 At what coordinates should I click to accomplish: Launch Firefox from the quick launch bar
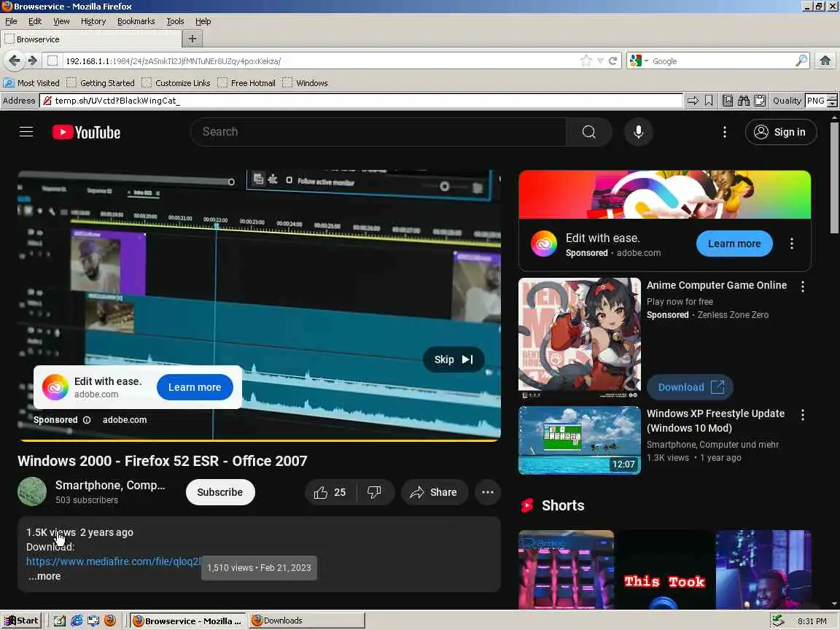pyautogui.click(x=110, y=621)
